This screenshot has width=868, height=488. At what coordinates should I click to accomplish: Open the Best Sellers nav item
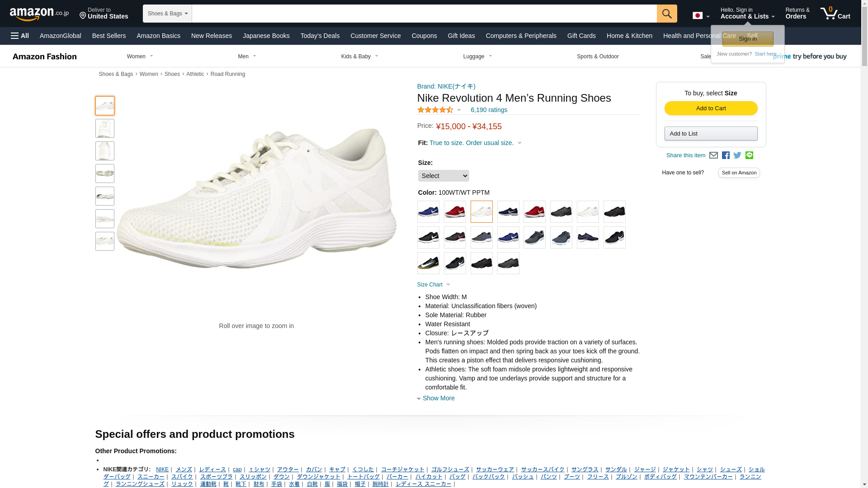[109, 36]
